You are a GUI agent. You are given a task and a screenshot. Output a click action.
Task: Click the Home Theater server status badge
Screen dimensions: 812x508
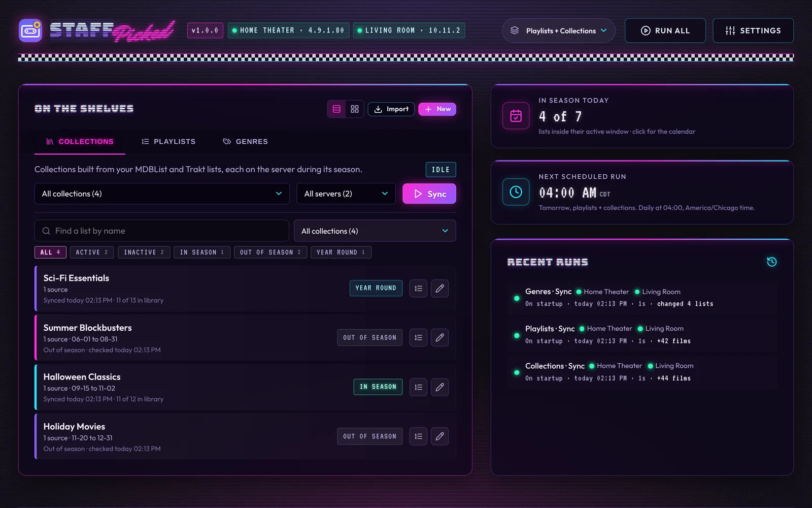point(288,30)
